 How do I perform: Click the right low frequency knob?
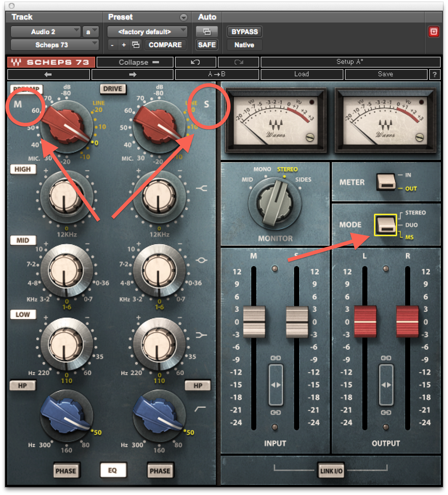(x=159, y=345)
